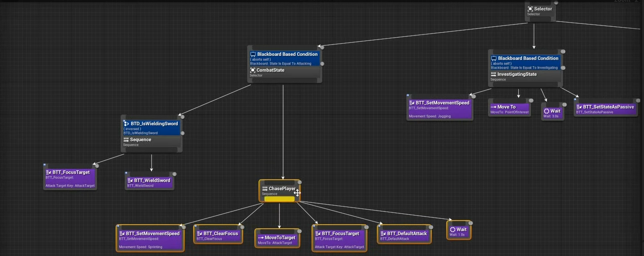Click the arrow icon on the MoveToTarget node
644x256 pixels.
tap(261, 238)
